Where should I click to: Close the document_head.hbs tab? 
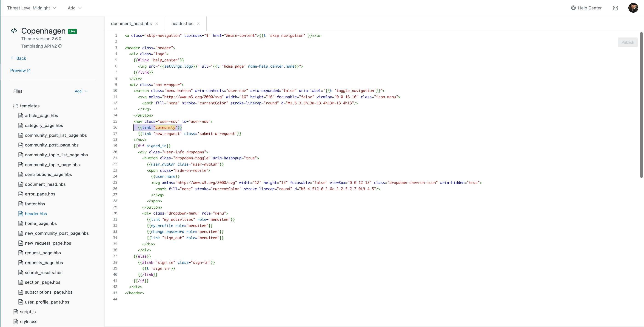(x=157, y=23)
